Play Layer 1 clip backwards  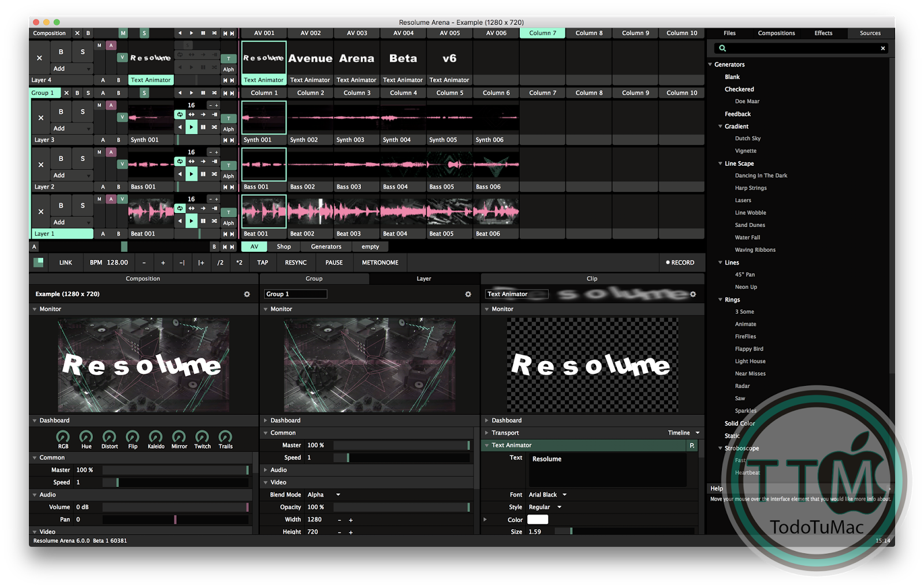(180, 221)
